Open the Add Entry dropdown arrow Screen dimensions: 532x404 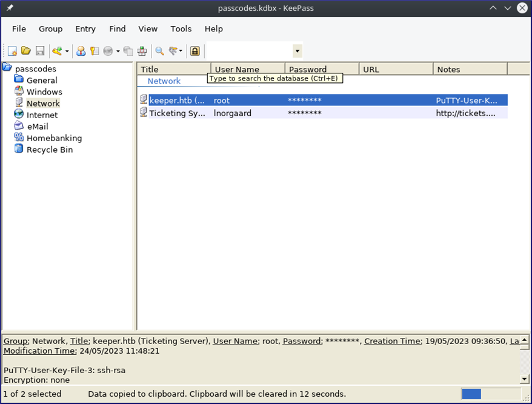click(x=67, y=51)
